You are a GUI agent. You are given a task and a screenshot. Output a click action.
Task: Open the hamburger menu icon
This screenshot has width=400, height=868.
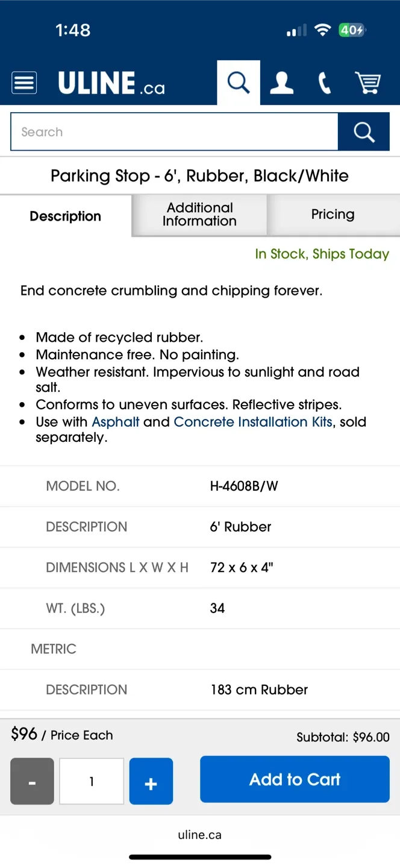point(24,83)
